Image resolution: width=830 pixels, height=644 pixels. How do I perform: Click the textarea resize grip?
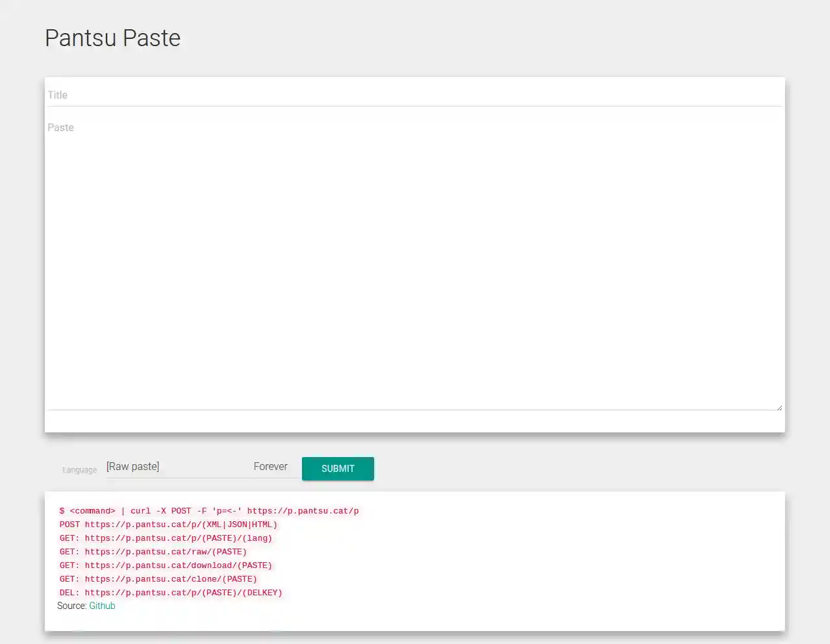pyautogui.click(x=779, y=406)
